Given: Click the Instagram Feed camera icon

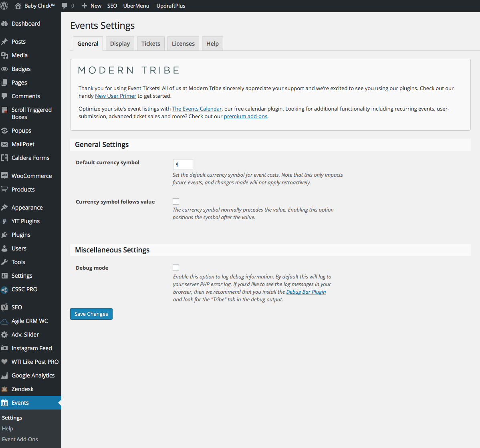Looking at the screenshot, I should [4, 348].
